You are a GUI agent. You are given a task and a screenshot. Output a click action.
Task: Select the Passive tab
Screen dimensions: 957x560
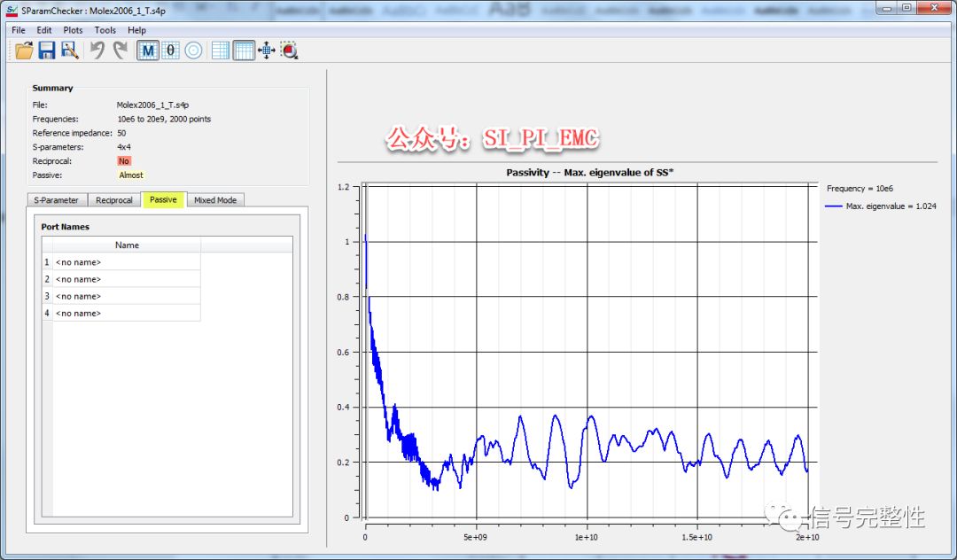coord(163,199)
